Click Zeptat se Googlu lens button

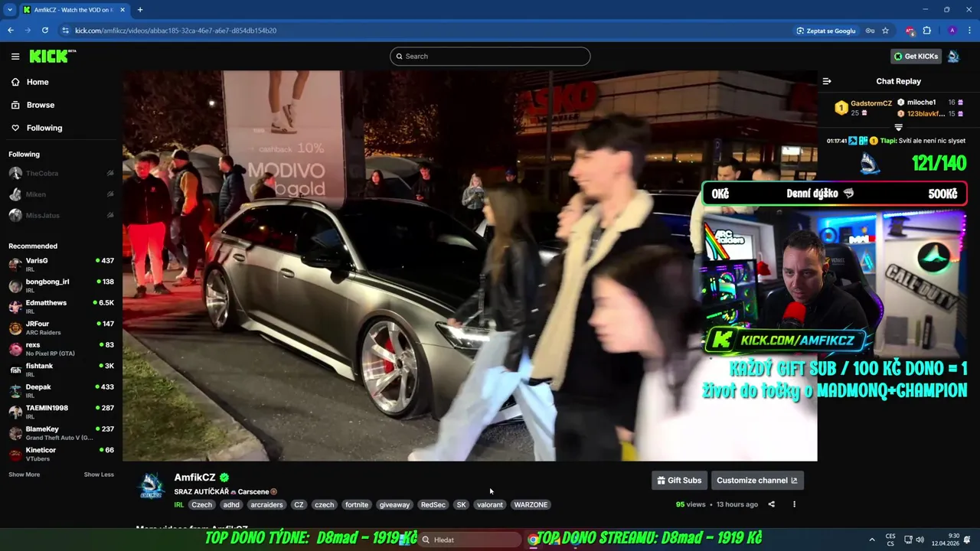826,31
